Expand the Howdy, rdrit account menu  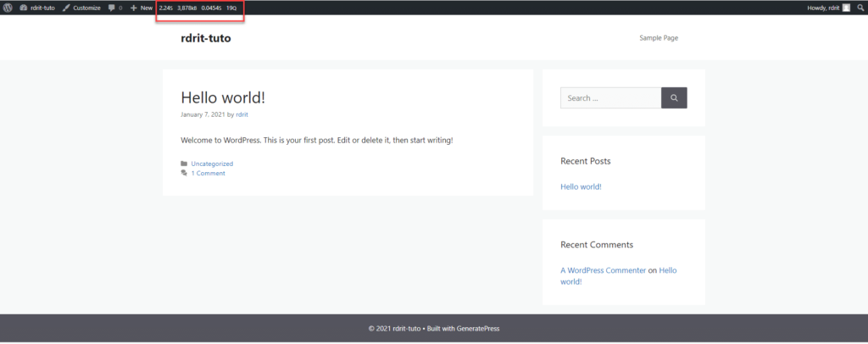(x=824, y=8)
